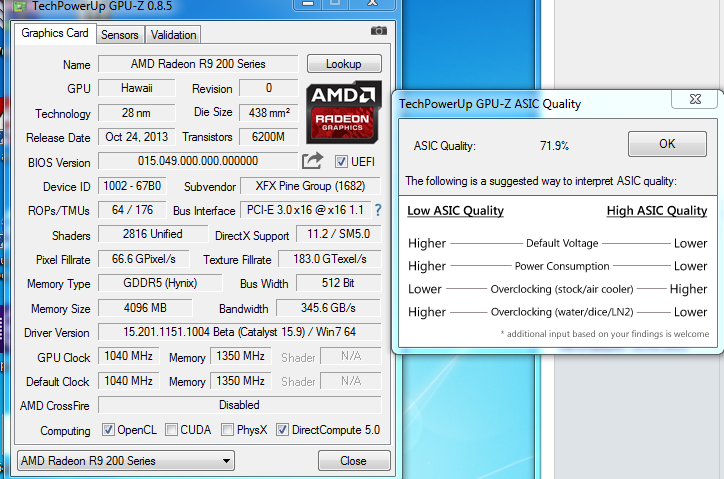This screenshot has width=724, height=479.
Task: Toggle the DirectCompute 5.0 checkbox
Action: 282,430
